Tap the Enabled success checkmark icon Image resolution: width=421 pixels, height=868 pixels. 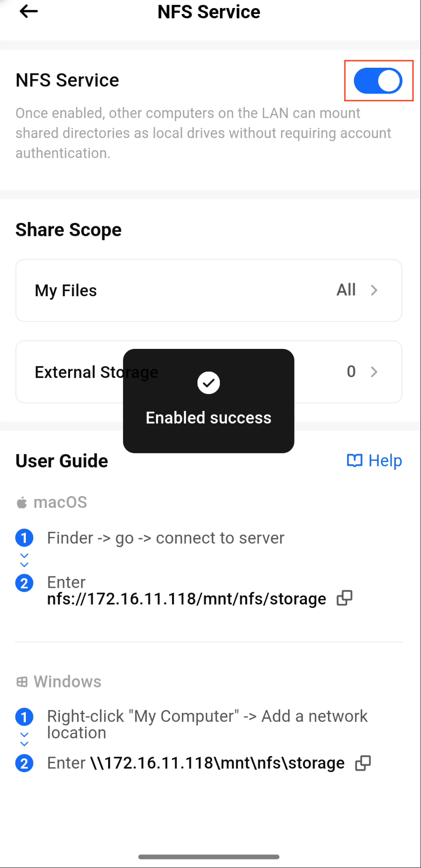[209, 383]
